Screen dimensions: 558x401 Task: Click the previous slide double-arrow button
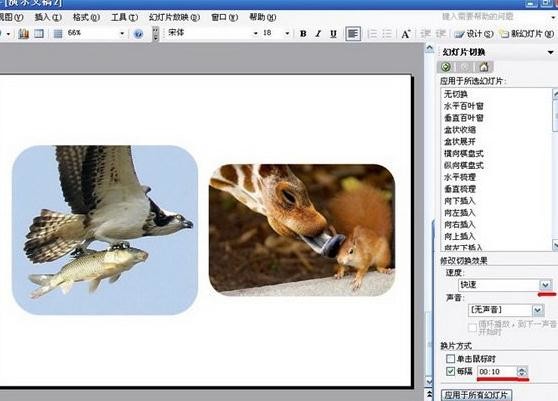click(x=430, y=394)
